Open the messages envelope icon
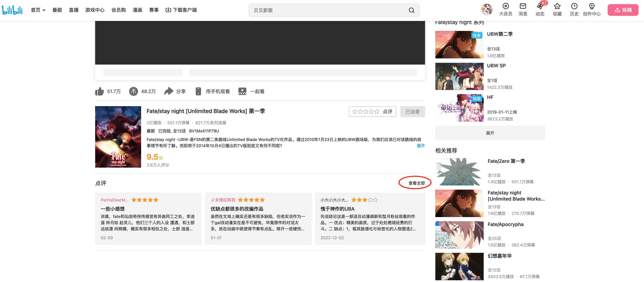Viewport: 644px width, 282px height. click(523, 6)
